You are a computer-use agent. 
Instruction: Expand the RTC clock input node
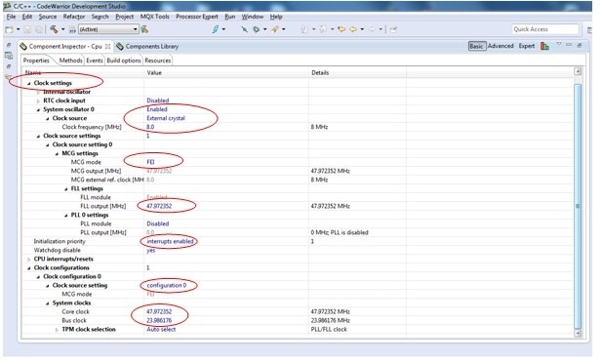coord(38,101)
